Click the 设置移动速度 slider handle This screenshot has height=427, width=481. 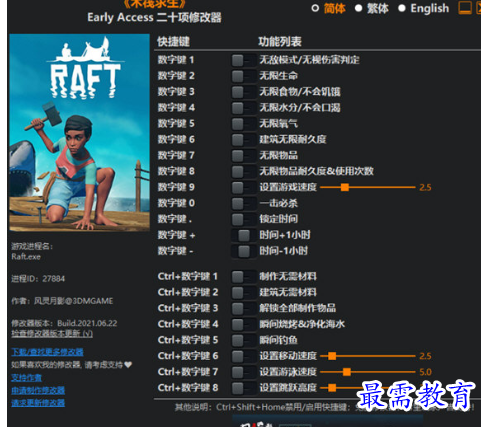tap(332, 356)
